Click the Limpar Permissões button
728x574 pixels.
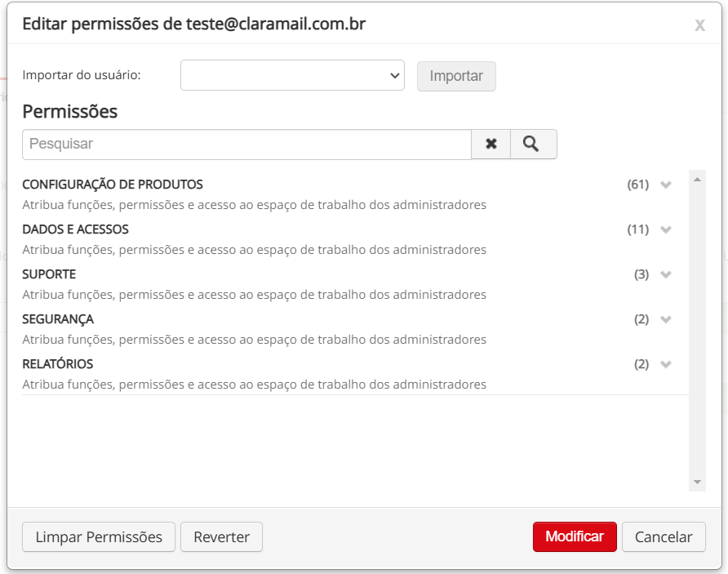(99, 537)
